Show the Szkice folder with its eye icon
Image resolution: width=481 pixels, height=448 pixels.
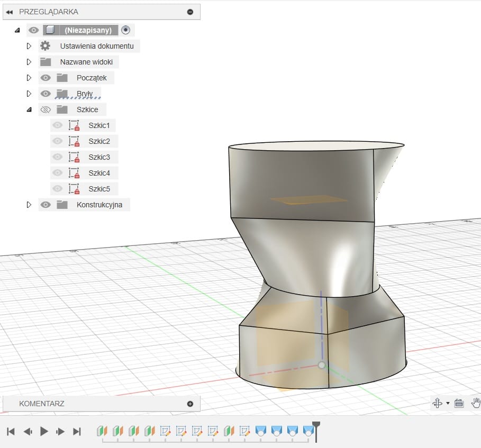coord(46,109)
